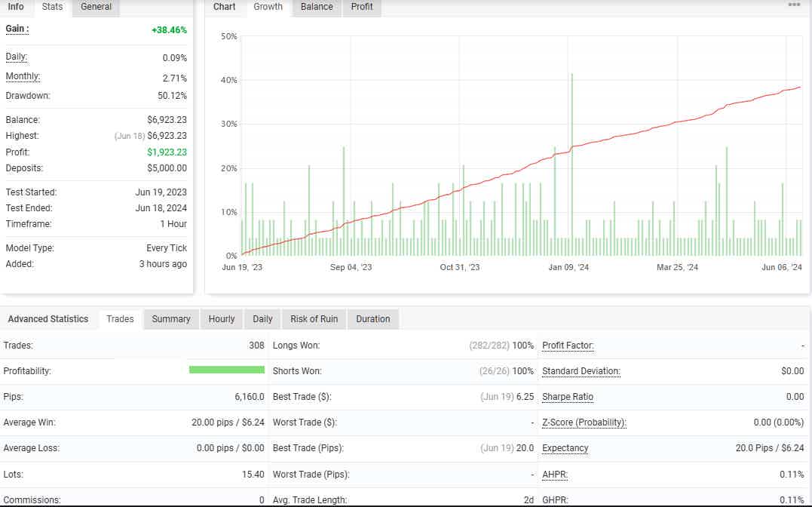Click the Gain label
This screenshot has height=507, width=812.
[x=17, y=29]
